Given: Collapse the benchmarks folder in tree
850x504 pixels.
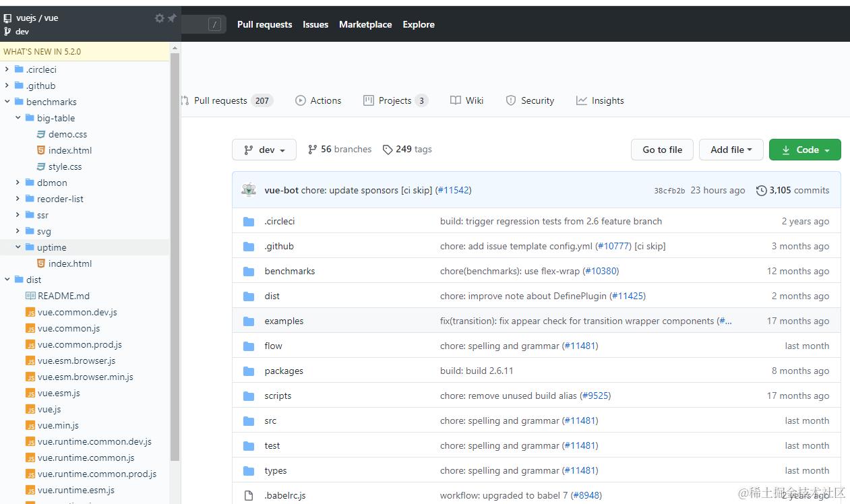Looking at the screenshot, I should [x=7, y=102].
